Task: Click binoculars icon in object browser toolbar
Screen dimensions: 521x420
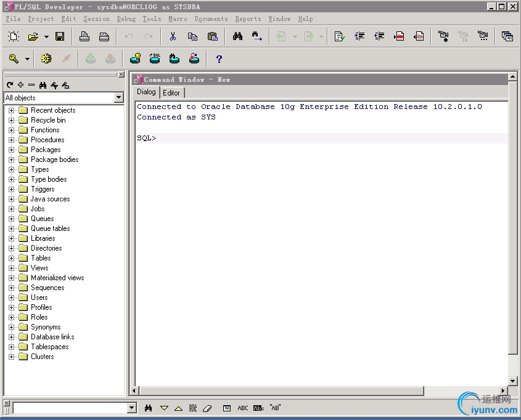Action: 43,85
